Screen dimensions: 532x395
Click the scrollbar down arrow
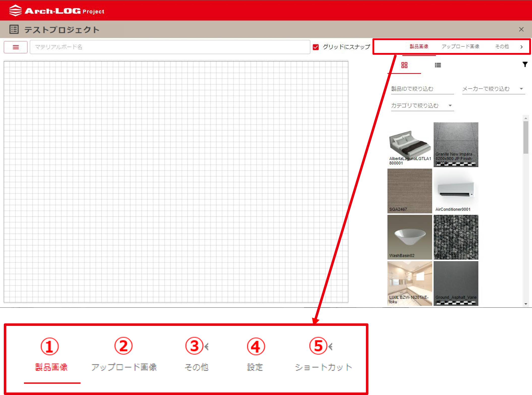tap(526, 304)
